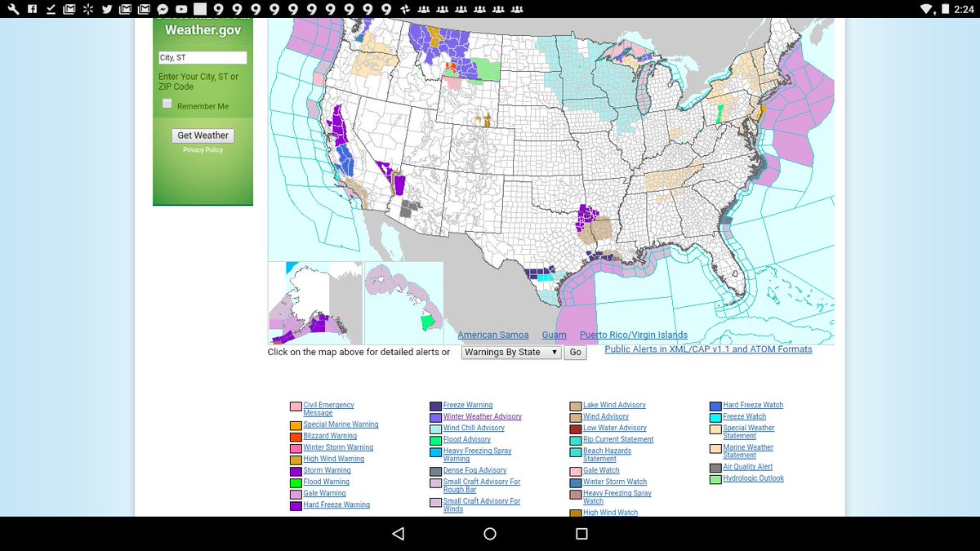Open the Heavy Freezing Spray Watch link
980x551 pixels.
click(x=617, y=497)
